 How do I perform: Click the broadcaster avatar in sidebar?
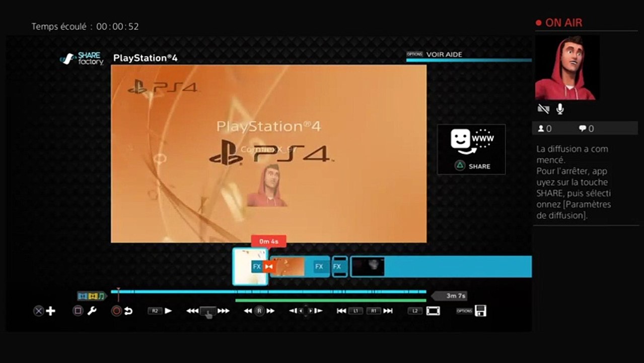point(566,68)
